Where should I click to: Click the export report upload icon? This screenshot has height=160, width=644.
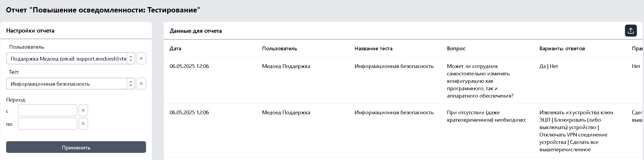(x=631, y=31)
